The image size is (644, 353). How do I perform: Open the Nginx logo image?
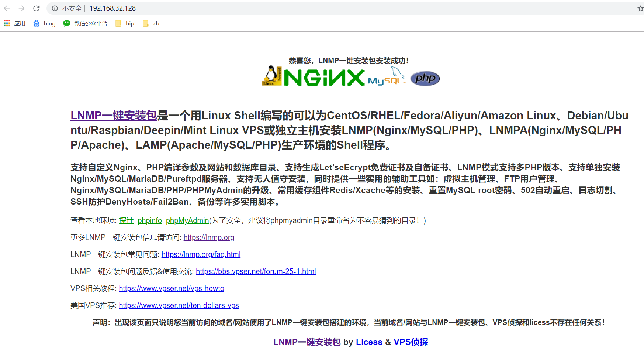[325, 78]
